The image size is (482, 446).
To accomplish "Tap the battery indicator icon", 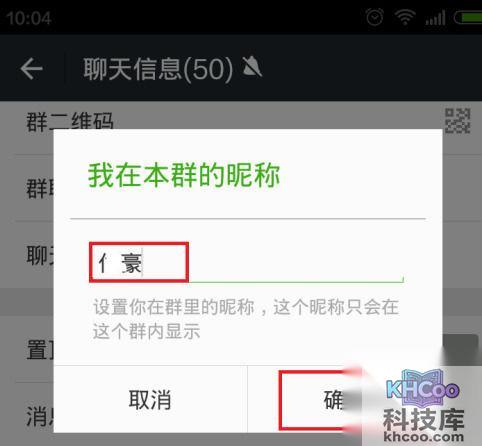I will click(x=468, y=17).
